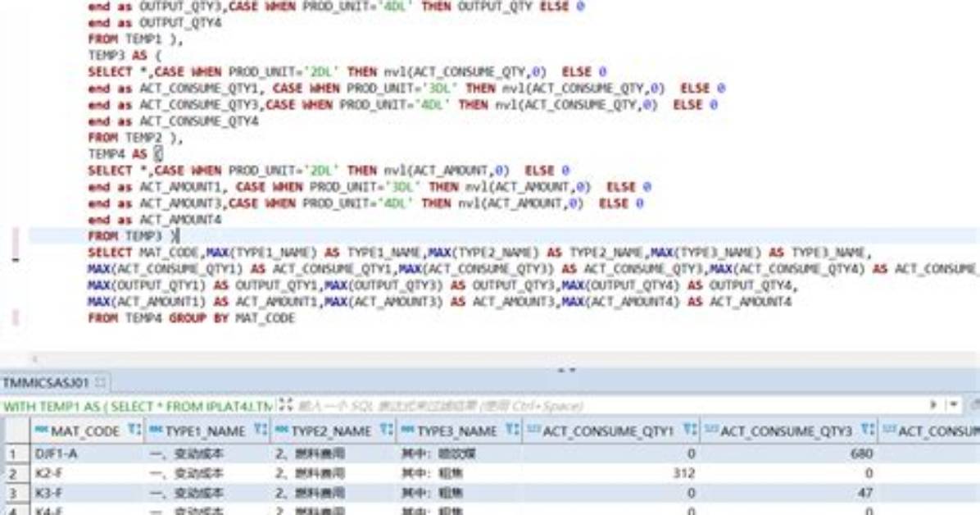
Task: Click 'end as ACT_CONSUME_QTY4' line
Action: click(173, 121)
